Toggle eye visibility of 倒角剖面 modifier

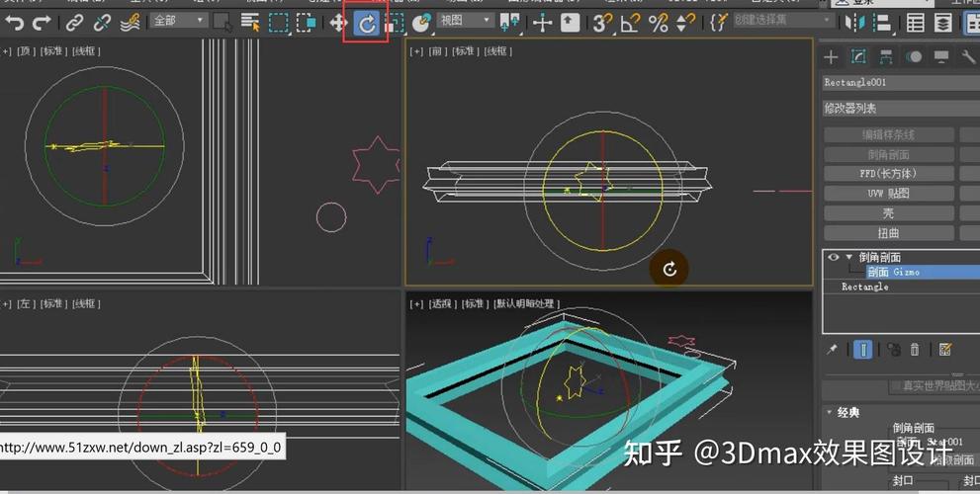[833, 257]
